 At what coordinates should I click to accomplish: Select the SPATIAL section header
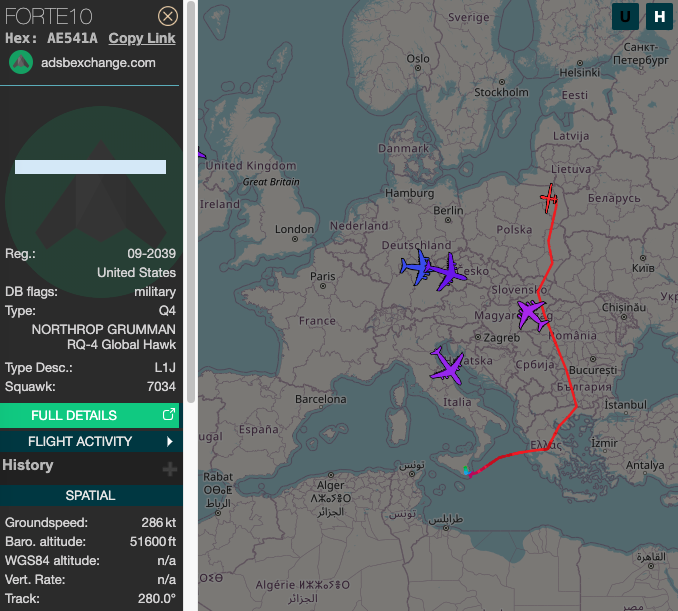[x=91, y=495]
